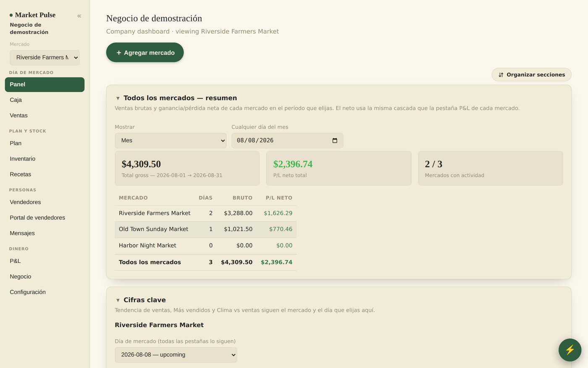
Task: Click the DÍAS column header
Action: (x=205, y=198)
